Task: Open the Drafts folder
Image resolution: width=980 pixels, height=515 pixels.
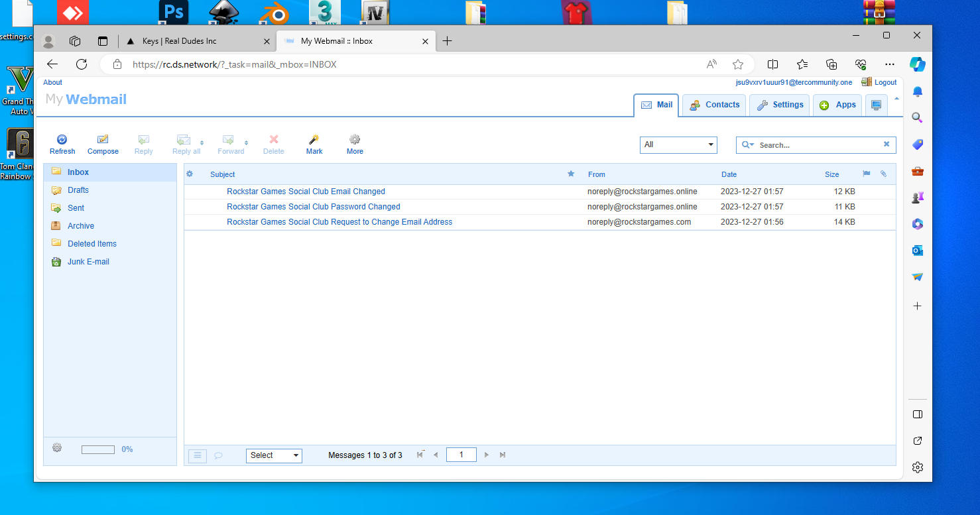Action: click(110, 190)
